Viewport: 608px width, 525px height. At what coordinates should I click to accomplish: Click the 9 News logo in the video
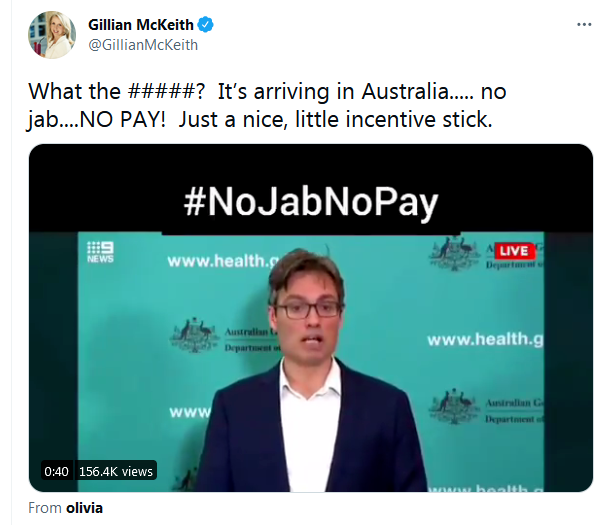(x=100, y=252)
